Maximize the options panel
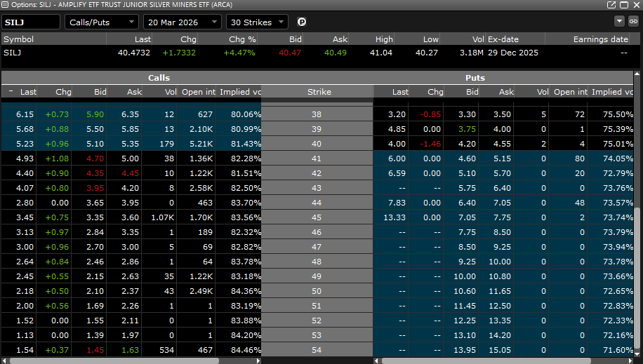The width and height of the screenshot is (643, 364). click(x=624, y=5)
